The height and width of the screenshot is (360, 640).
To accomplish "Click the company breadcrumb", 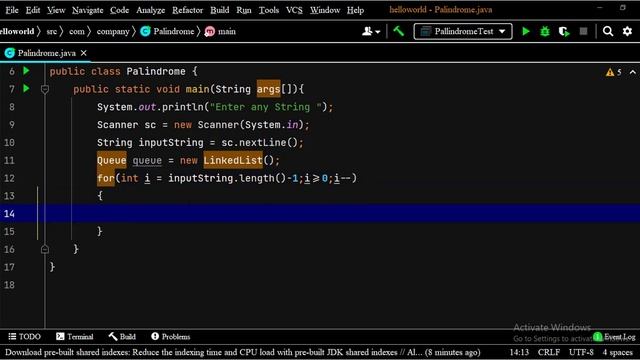I will click(x=113, y=31).
